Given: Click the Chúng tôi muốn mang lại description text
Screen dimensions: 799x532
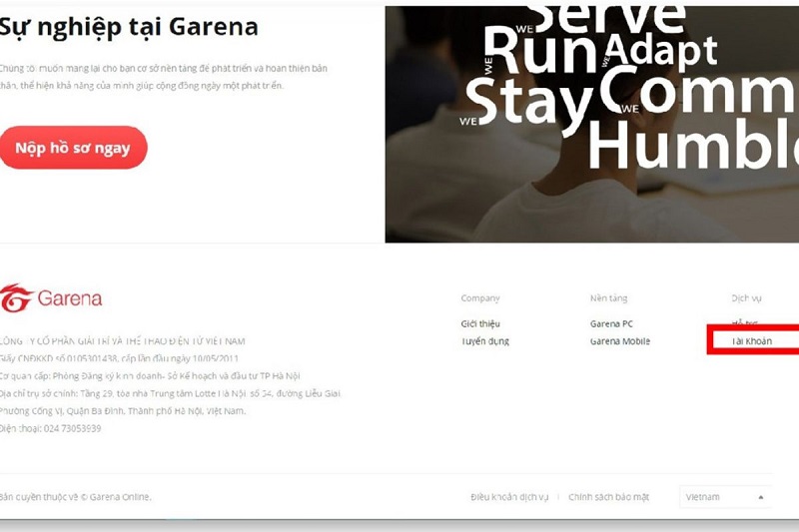Looking at the screenshot, I should (x=164, y=77).
